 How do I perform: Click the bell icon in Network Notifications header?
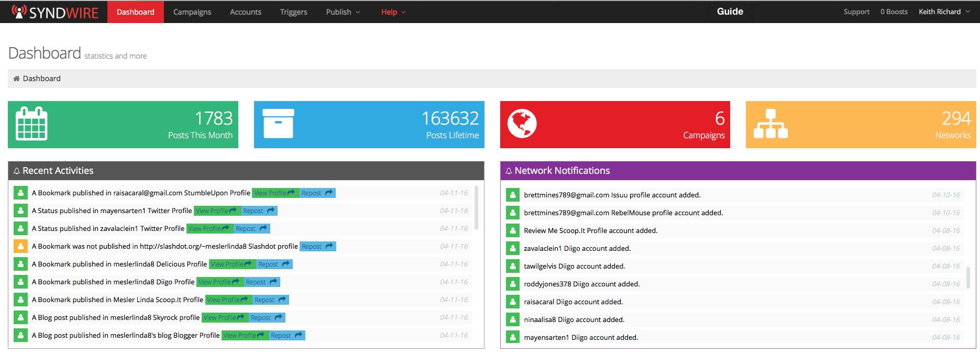click(x=508, y=171)
